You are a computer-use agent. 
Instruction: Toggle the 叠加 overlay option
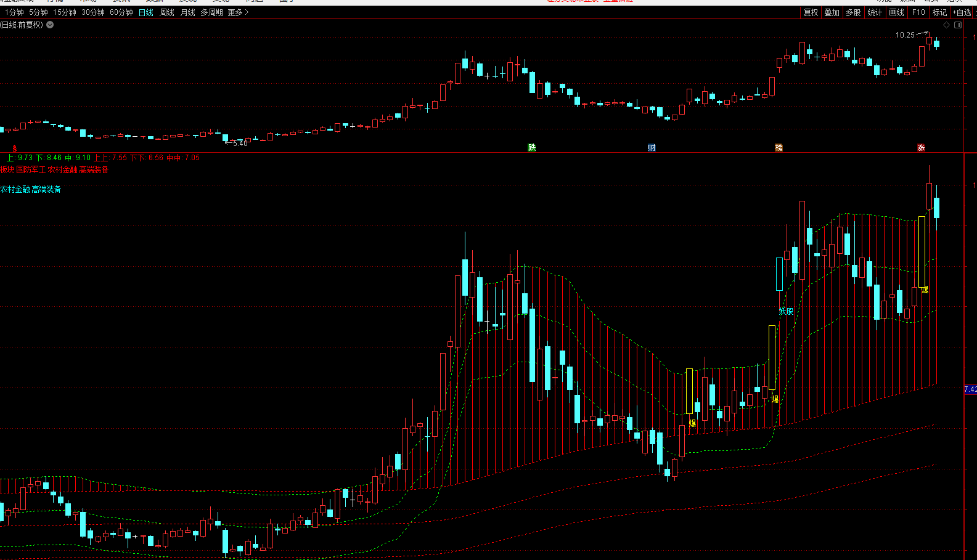pyautogui.click(x=832, y=12)
